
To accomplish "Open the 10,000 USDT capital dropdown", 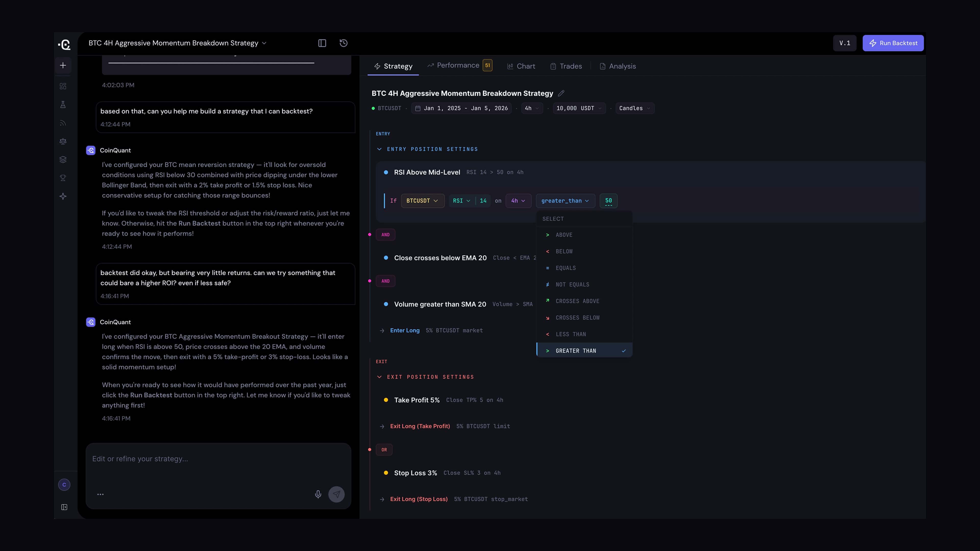I will pos(579,108).
